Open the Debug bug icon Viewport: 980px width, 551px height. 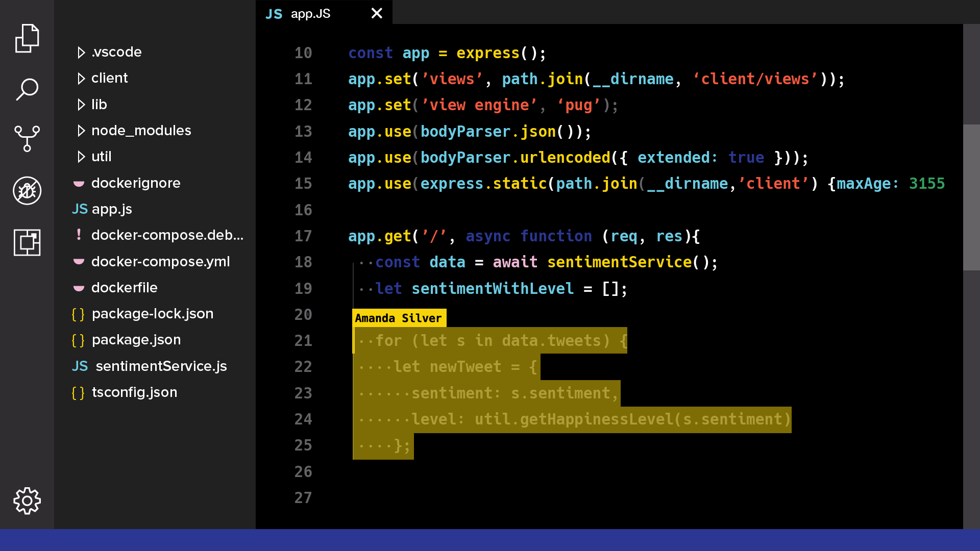[x=27, y=191]
